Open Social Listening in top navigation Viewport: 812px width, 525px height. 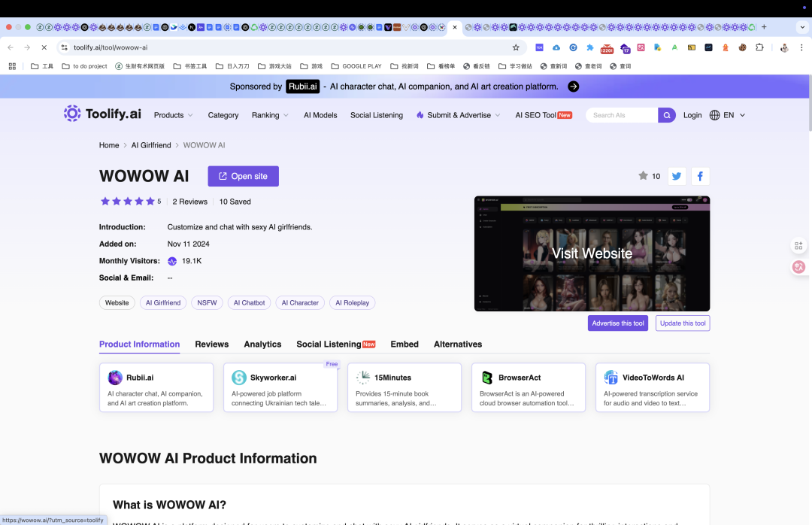coord(377,115)
